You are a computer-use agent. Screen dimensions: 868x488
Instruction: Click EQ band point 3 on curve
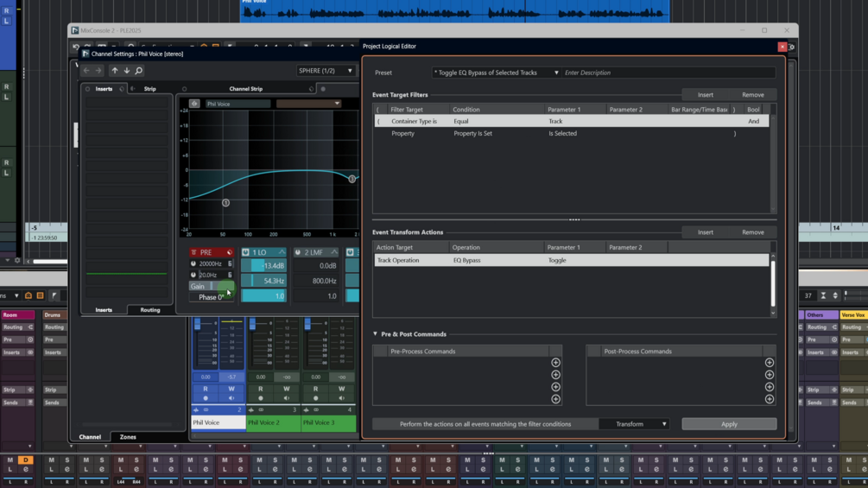352,179
